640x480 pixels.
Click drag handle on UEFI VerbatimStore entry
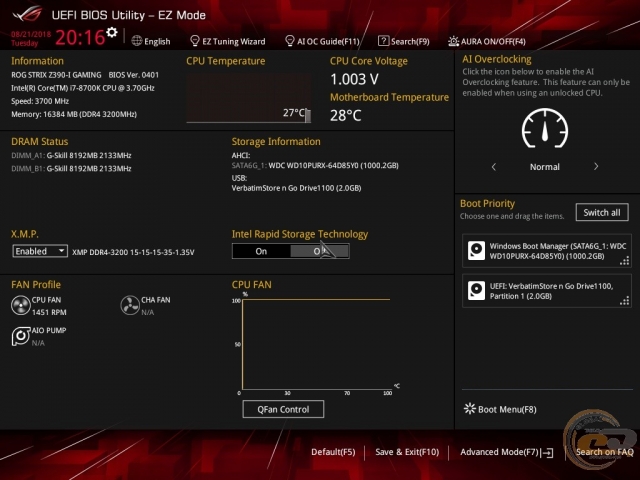pos(624,301)
